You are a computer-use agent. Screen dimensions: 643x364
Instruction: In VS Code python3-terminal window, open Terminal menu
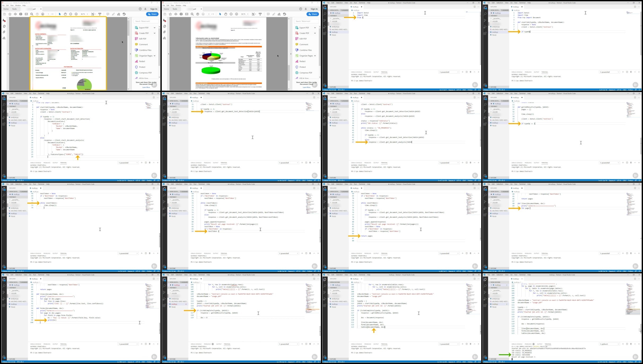pyautogui.click(x=522, y=275)
